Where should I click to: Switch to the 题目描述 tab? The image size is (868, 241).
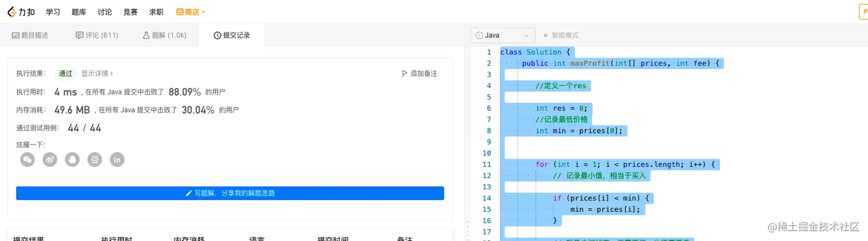point(30,35)
